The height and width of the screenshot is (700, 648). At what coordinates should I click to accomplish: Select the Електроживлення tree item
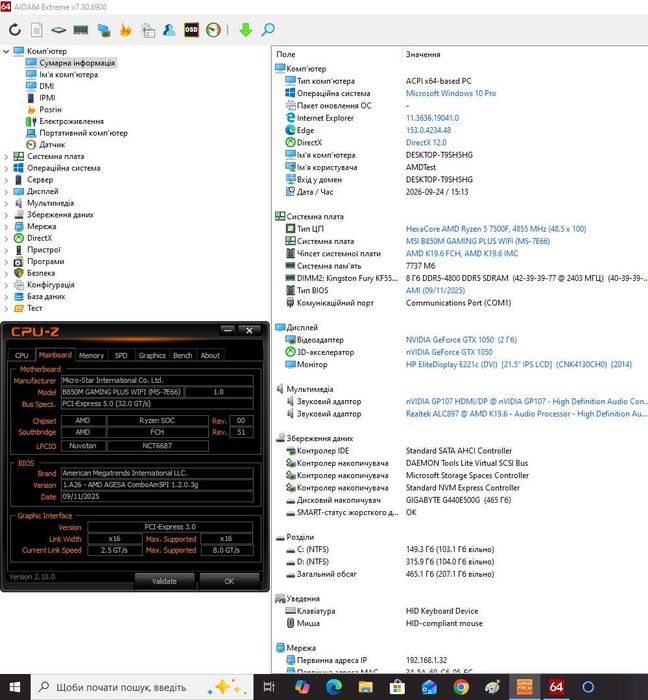pyautogui.click(x=71, y=121)
